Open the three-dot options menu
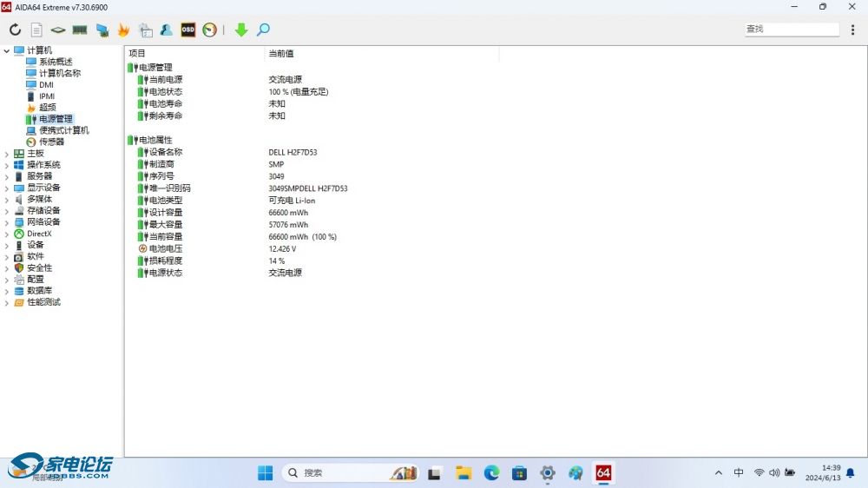Viewport: 868px width, 488px height. pos(852,30)
